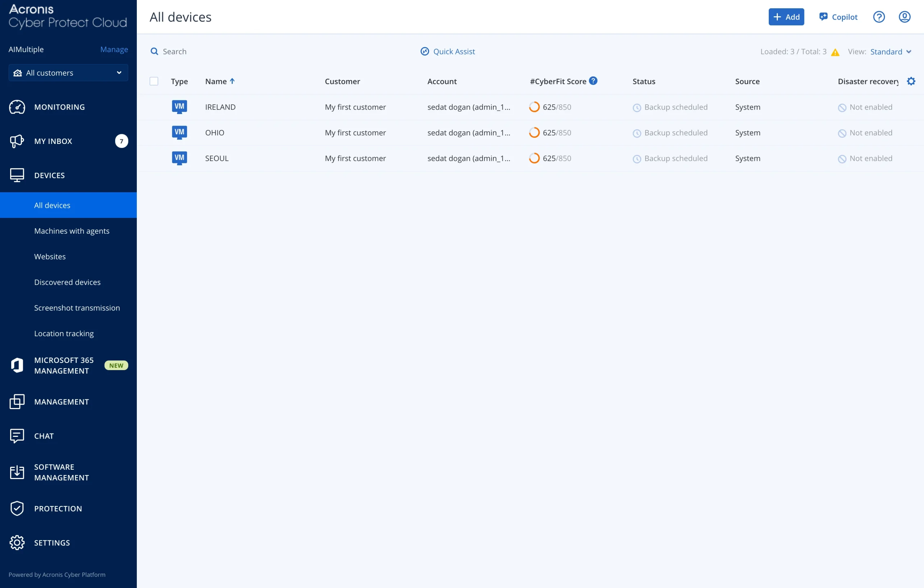Click the NEW badge on Microsoft 365

click(x=116, y=365)
